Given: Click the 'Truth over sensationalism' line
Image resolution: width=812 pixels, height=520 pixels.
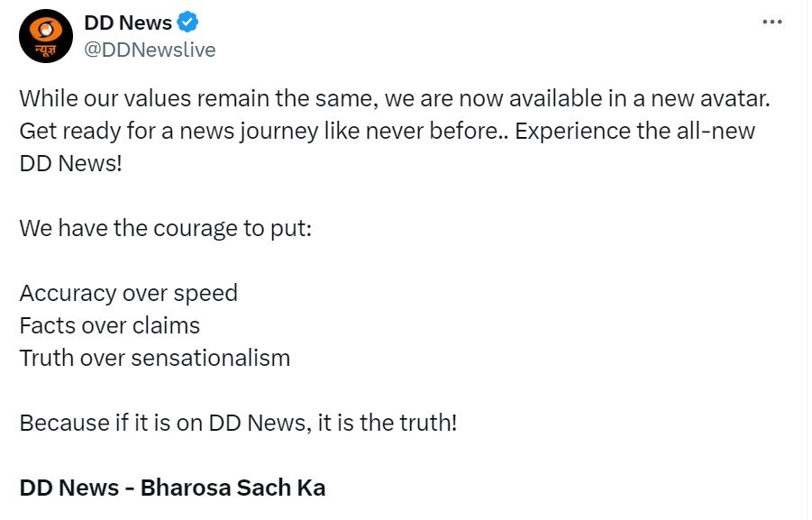Looking at the screenshot, I should tap(155, 358).
